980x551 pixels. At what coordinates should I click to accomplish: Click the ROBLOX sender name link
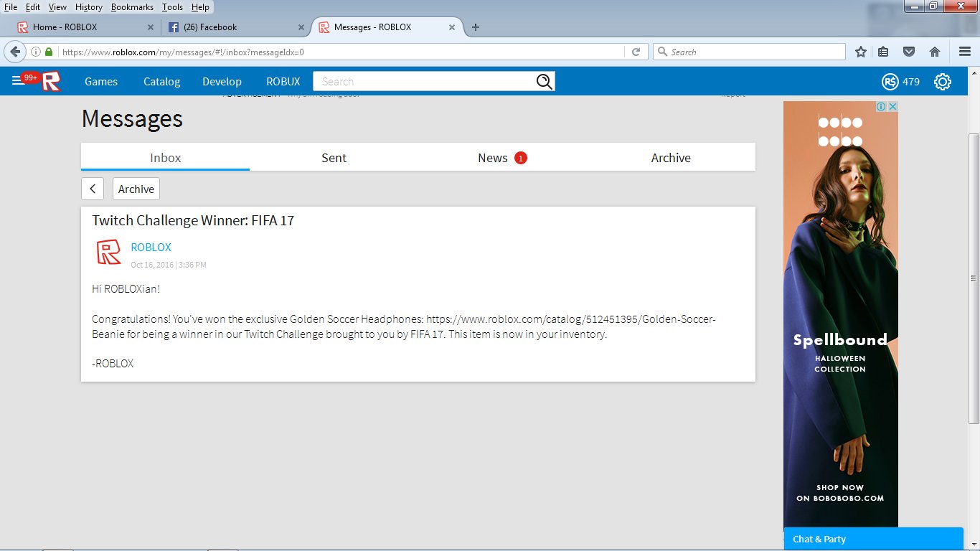coord(151,247)
